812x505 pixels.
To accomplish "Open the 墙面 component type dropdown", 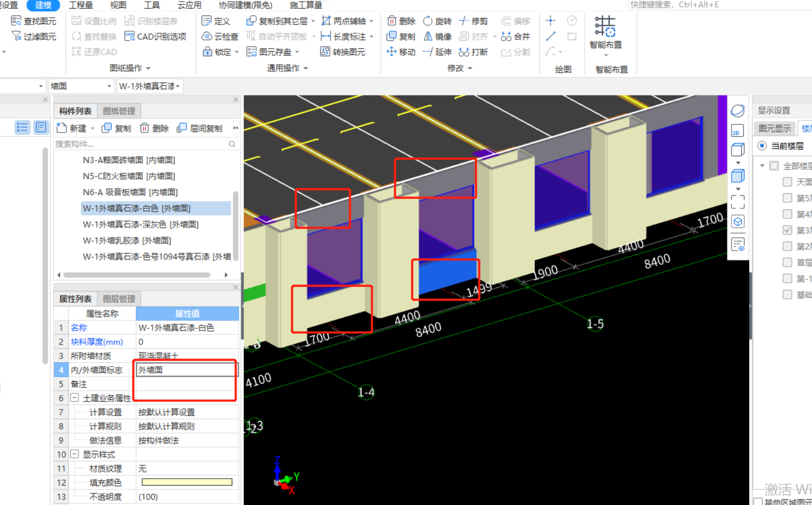I will (81, 86).
